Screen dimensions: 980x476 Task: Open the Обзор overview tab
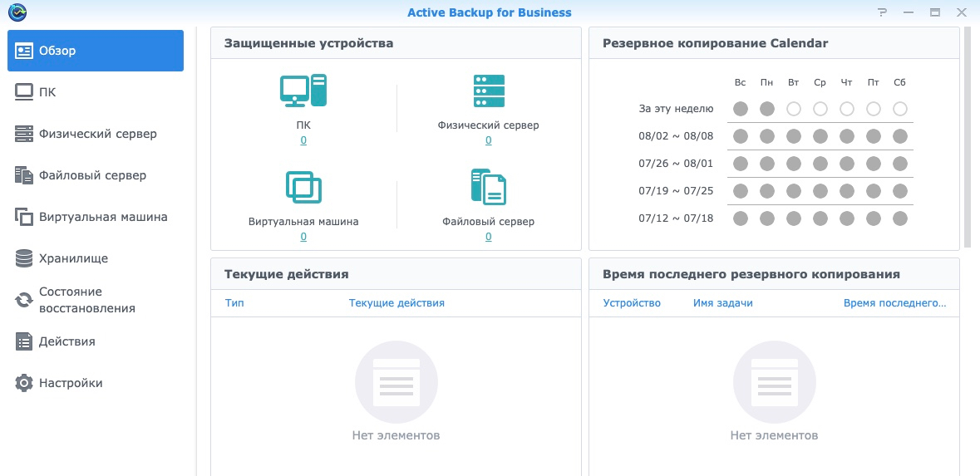[96, 51]
